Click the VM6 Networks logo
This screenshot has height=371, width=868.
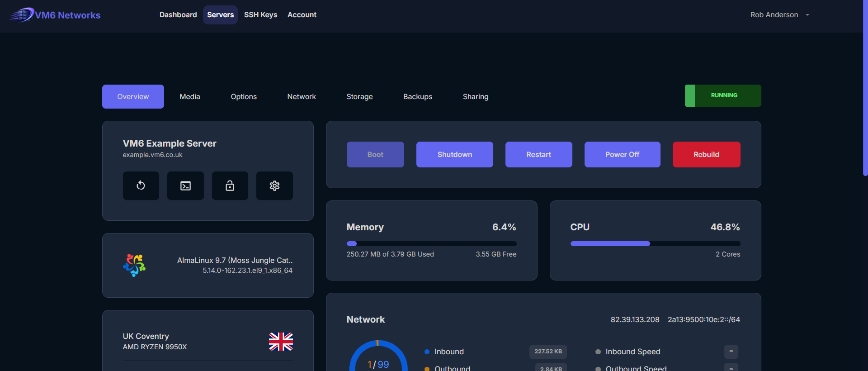[x=55, y=15]
